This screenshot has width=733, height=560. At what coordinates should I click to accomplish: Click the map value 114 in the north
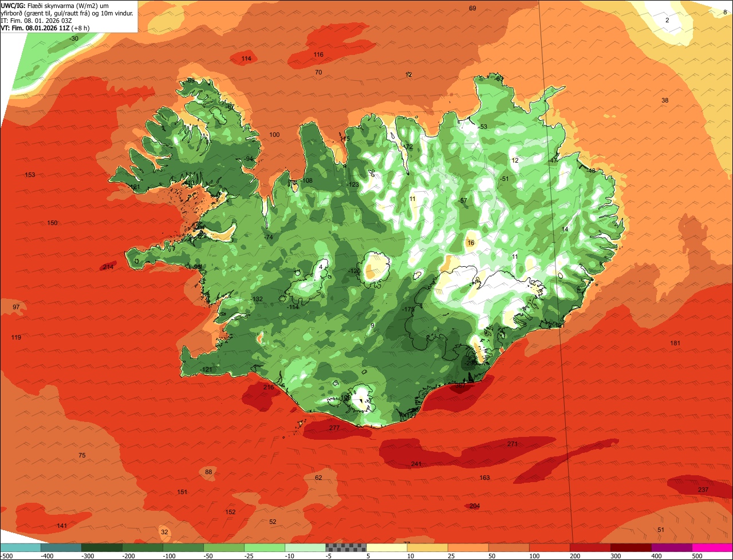coord(246,59)
